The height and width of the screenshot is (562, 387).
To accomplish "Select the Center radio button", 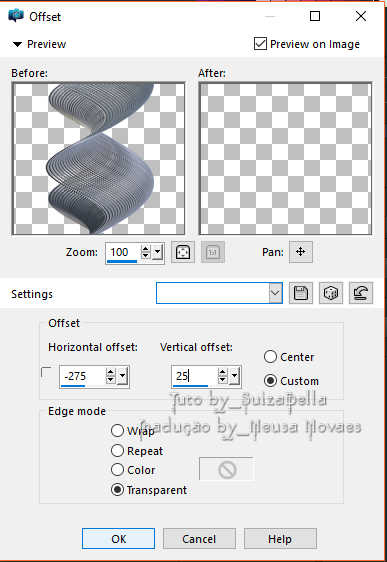I will 270,357.
